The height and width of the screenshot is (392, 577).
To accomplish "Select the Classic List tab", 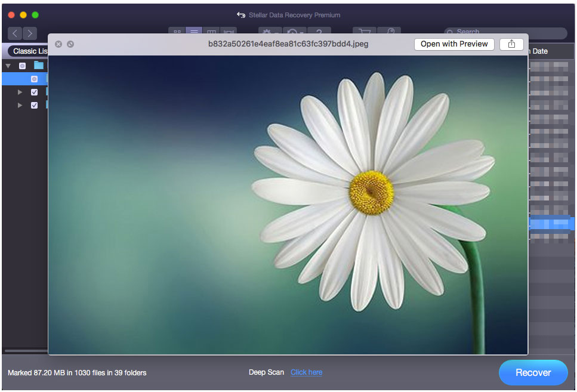I will 28,51.
